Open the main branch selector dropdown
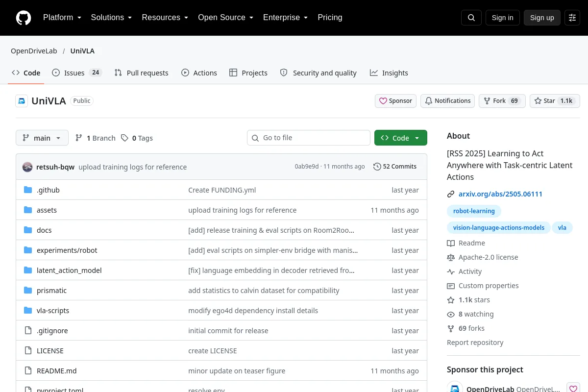The width and height of the screenshot is (588, 392). point(42,138)
